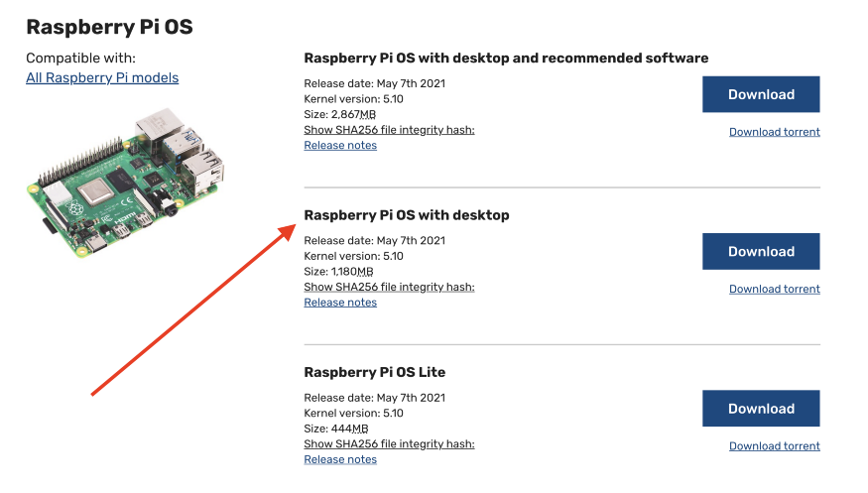Open Release notes for Raspberry Pi OS Lite
This screenshot has height=493, width=868.
[340, 459]
